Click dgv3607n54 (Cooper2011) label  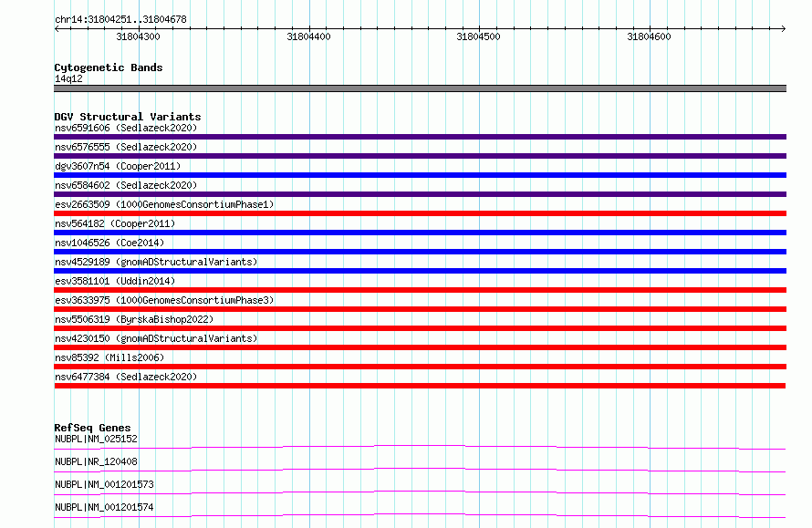[118, 166]
